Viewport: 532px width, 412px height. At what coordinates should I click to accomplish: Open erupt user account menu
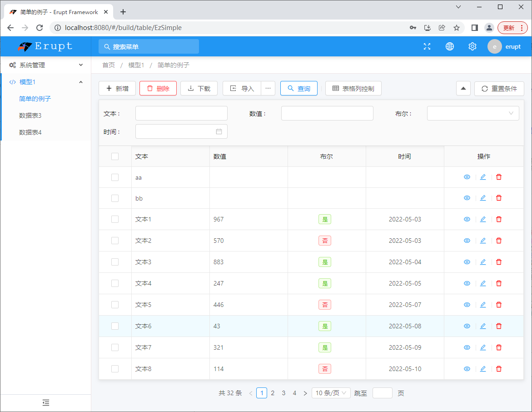[x=504, y=46]
